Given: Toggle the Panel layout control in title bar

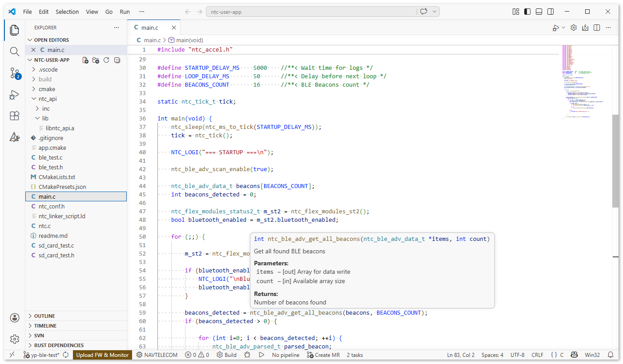Looking at the screenshot, I should point(539,11).
